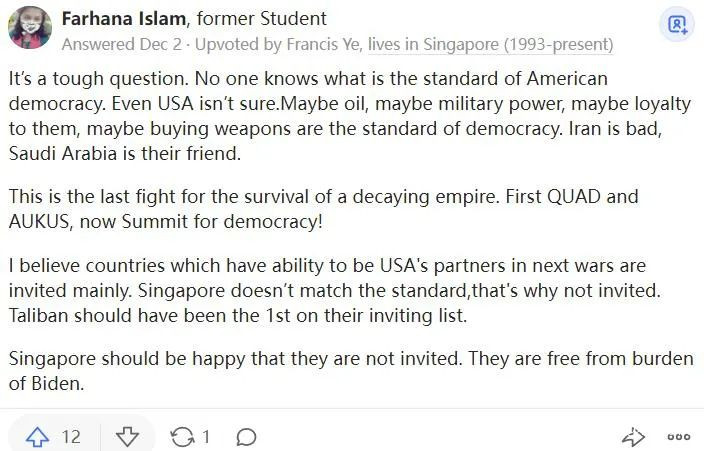
Task: Click the upvote count of 12
Action: click(x=71, y=437)
